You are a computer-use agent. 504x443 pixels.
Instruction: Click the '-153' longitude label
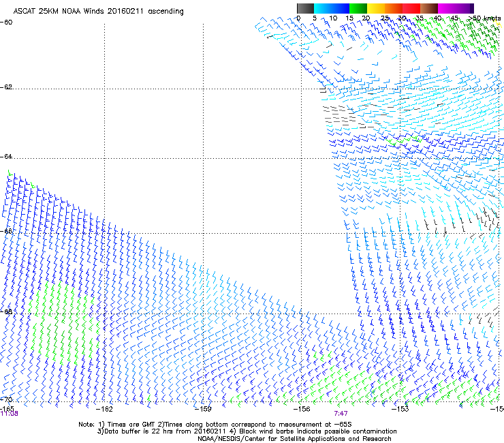[400, 409]
